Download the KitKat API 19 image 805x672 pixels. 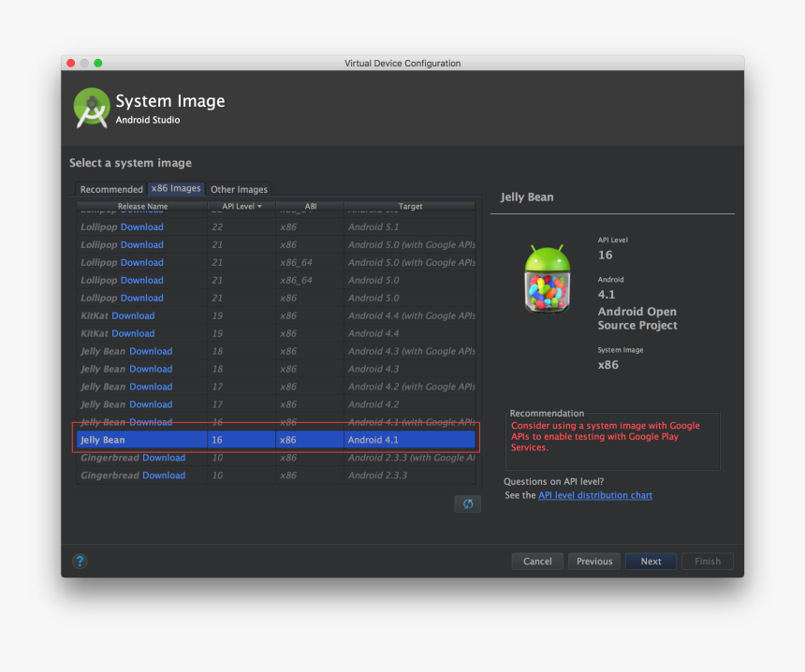[133, 315]
